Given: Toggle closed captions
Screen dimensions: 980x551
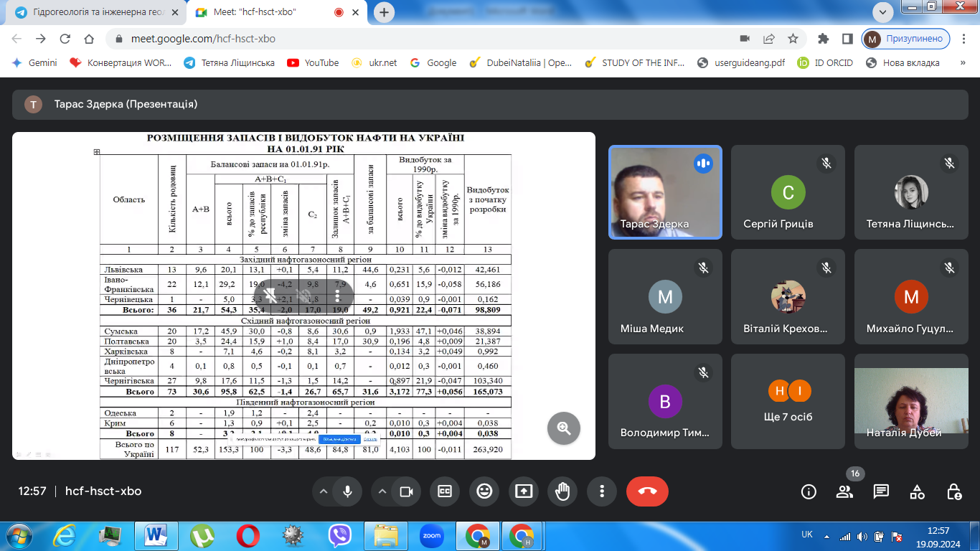Looking at the screenshot, I should coord(445,491).
